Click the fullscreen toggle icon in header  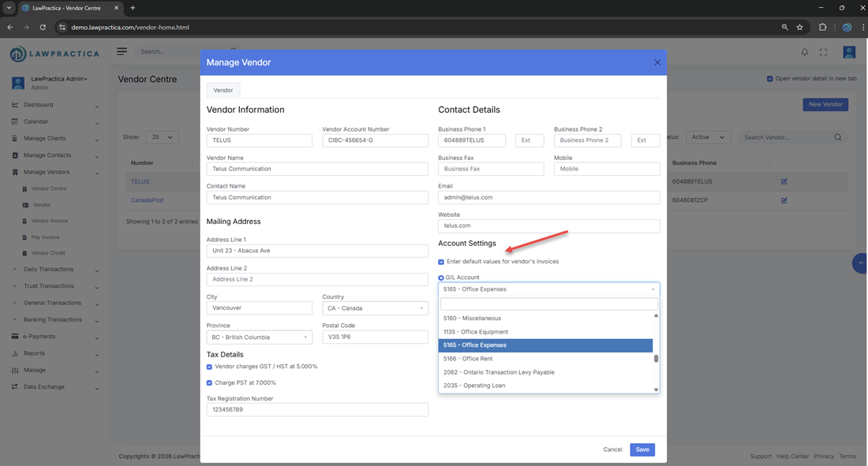click(x=823, y=52)
